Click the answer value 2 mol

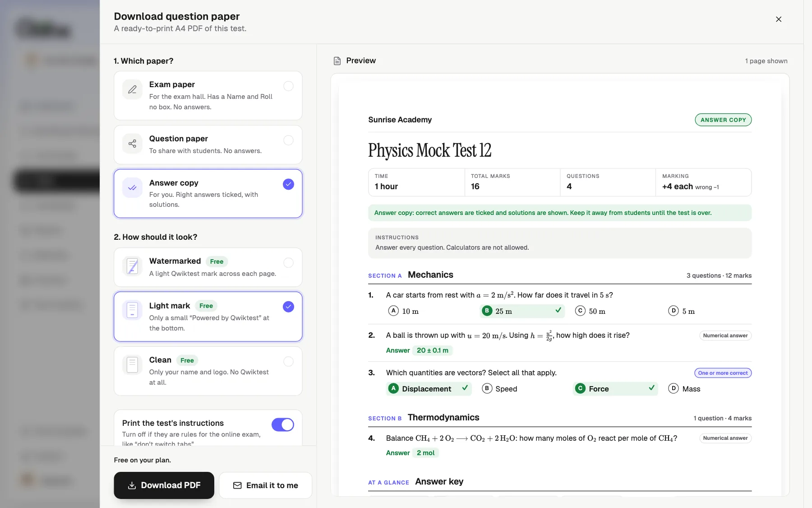426,453
